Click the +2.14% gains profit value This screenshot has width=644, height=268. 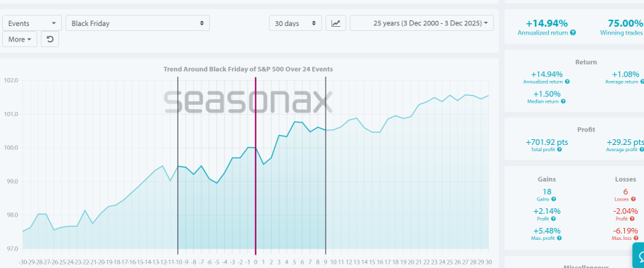pos(547,211)
